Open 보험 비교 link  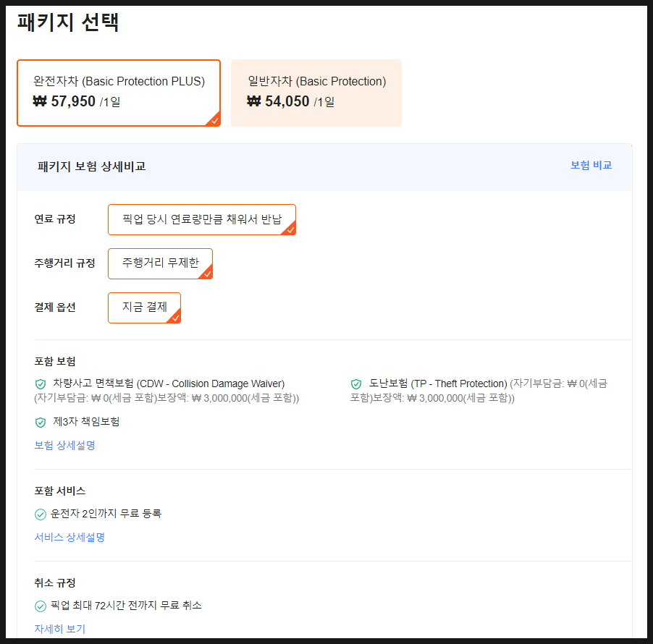point(591,165)
